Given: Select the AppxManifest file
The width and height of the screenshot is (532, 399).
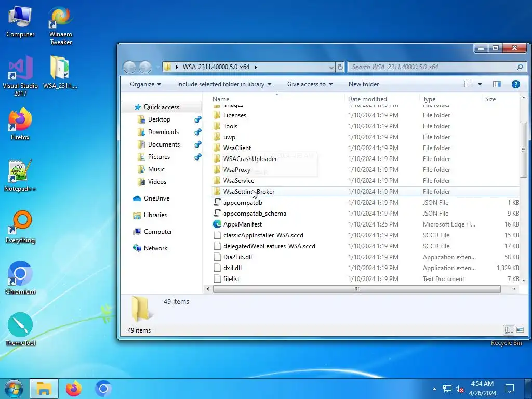Looking at the screenshot, I should coord(365,224).
